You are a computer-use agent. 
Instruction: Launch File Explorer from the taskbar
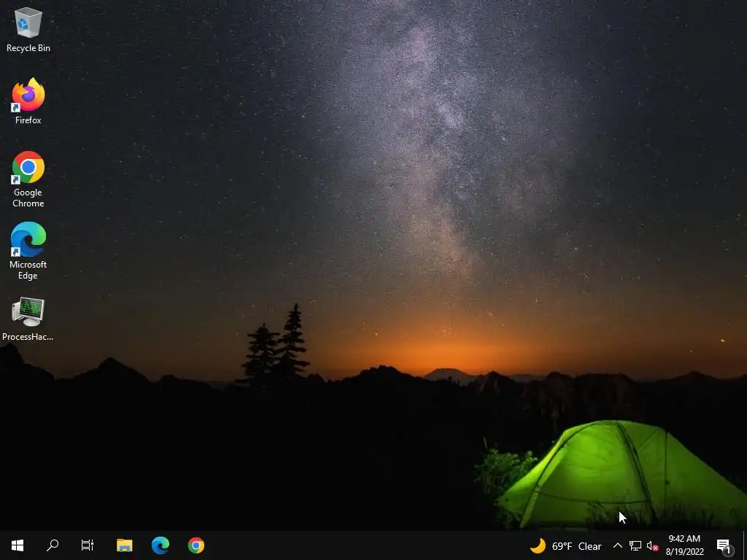pos(124,545)
